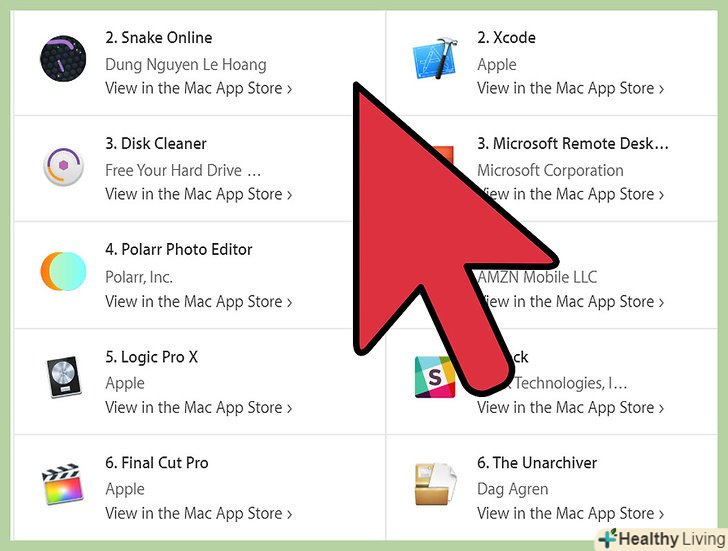This screenshot has height=551, width=728.
Task: View Slack in the Mac App Store
Action: click(x=571, y=408)
